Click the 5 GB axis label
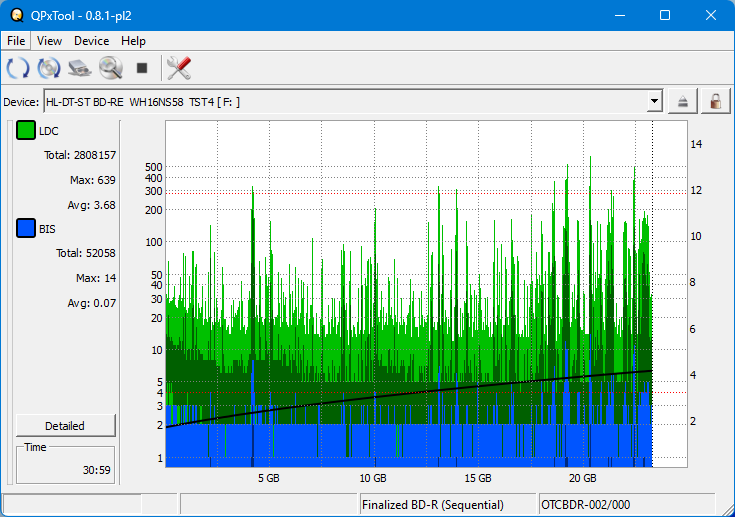 coord(269,478)
